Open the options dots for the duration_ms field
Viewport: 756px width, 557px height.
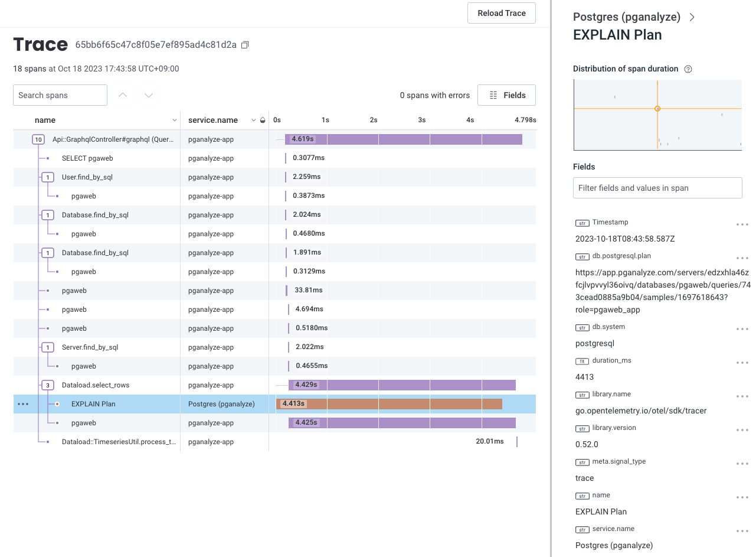742,363
